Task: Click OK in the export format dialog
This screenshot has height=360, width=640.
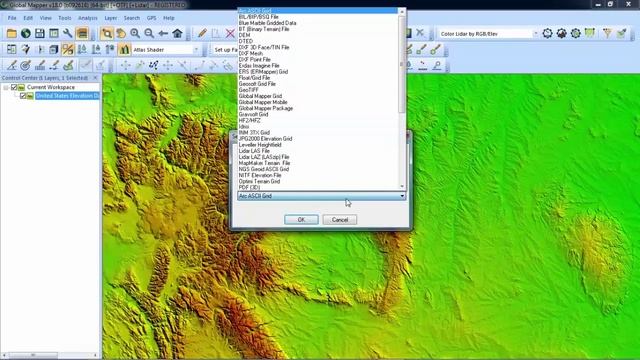Action: coord(301,220)
